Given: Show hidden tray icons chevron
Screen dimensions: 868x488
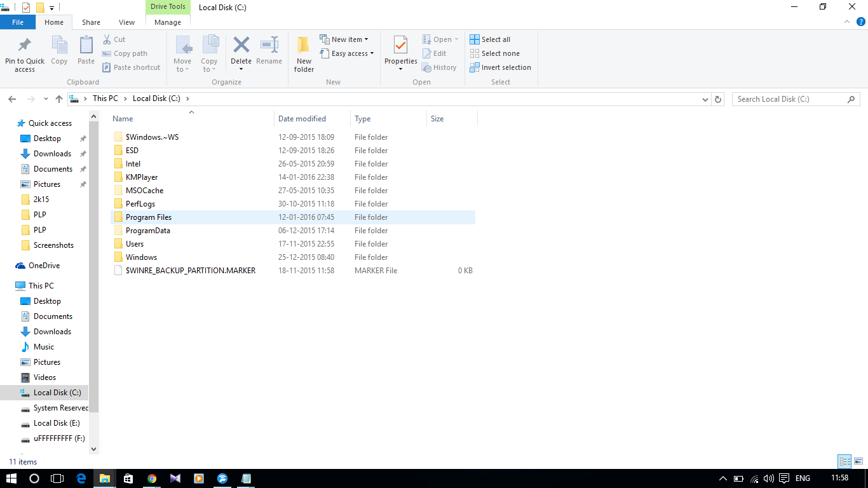Looking at the screenshot, I should click(722, 478).
